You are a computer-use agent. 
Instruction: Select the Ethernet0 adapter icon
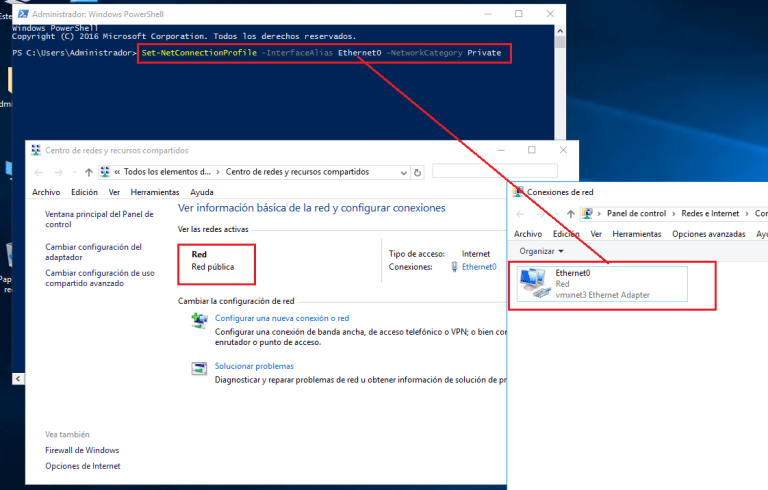pyautogui.click(x=535, y=283)
